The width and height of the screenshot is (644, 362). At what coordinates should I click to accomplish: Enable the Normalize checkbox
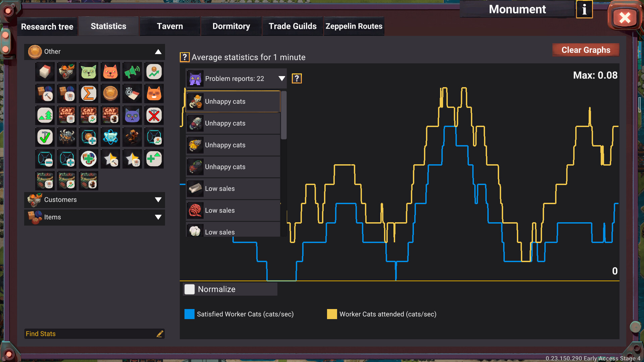pos(190,289)
